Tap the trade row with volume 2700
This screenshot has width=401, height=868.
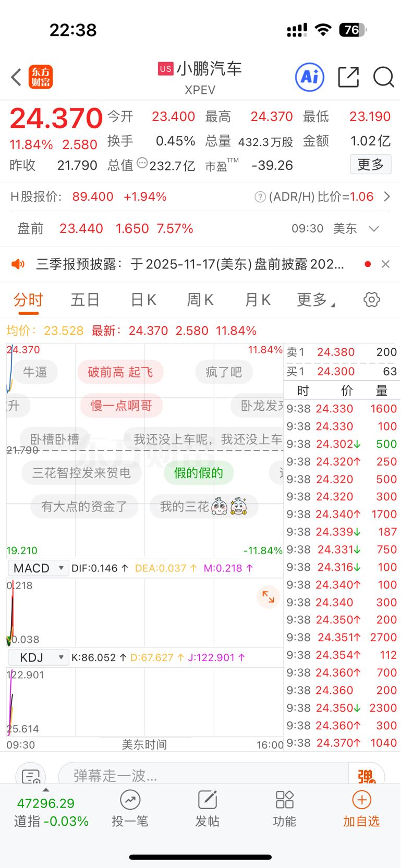(342, 638)
